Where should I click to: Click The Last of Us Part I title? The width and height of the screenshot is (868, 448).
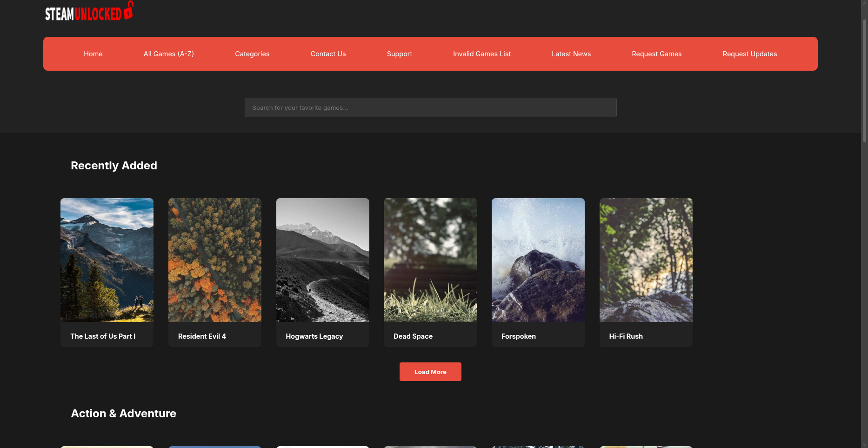[x=103, y=336]
